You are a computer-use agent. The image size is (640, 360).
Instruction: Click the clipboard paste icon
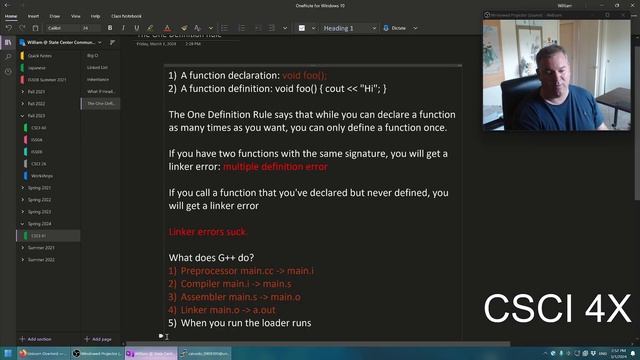(36, 28)
